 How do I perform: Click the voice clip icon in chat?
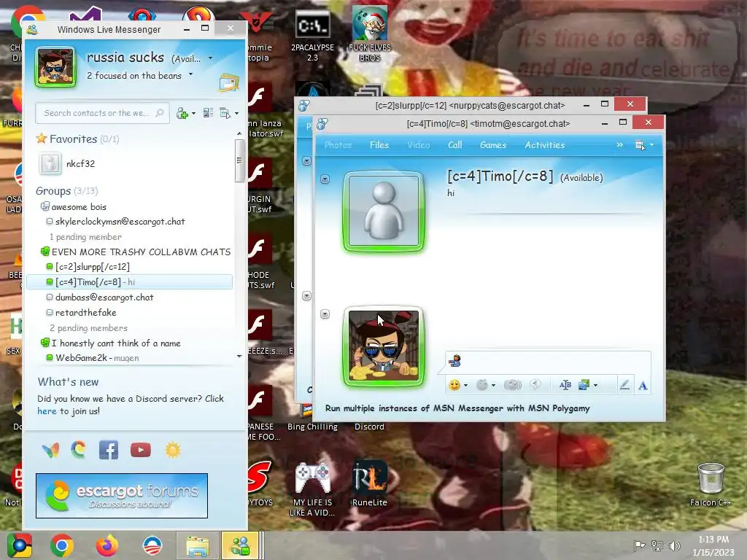pyautogui.click(x=535, y=385)
